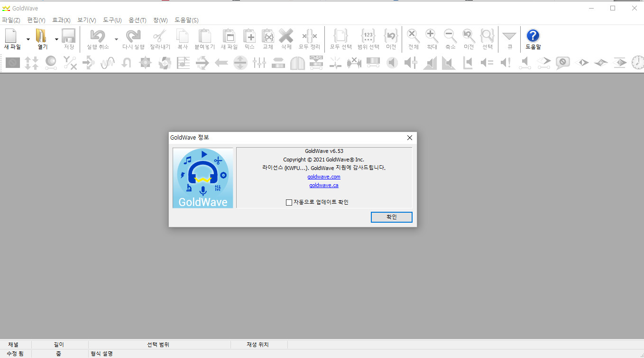Click the speaker-in-circle volume effect icon
Screen dimensions: 644x358
pyautogui.click(x=392, y=62)
